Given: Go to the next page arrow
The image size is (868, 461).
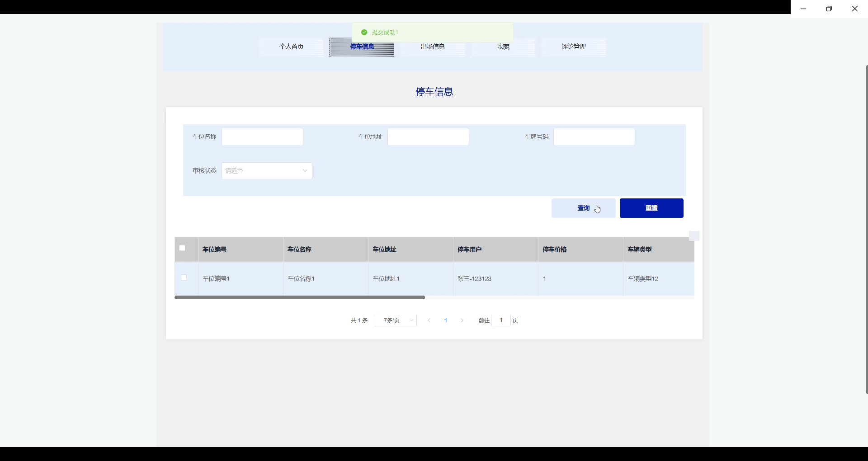Looking at the screenshot, I should 462,320.
